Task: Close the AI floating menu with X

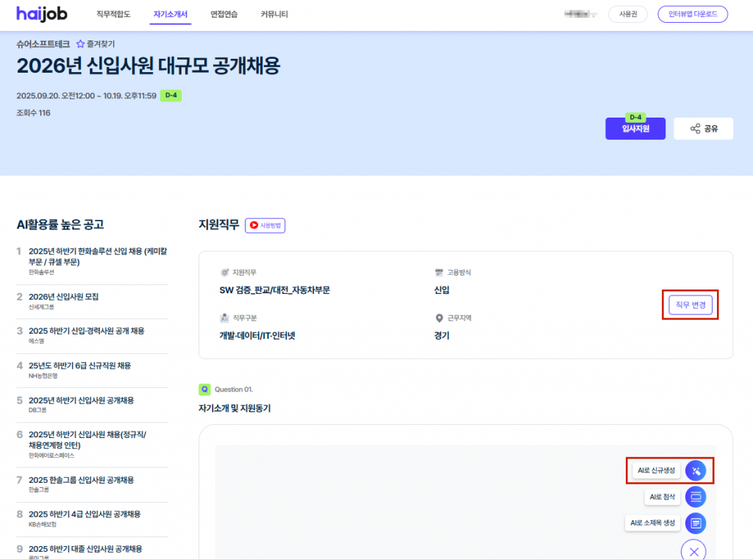Action: point(693,550)
